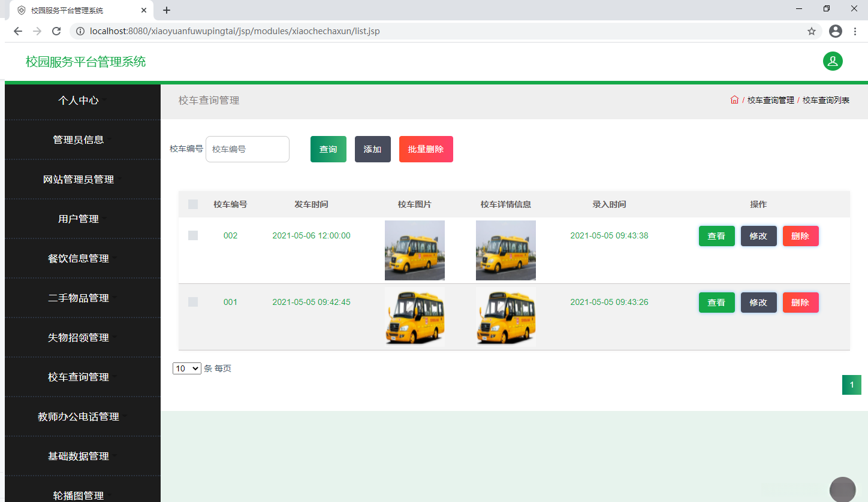This screenshot has height=502, width=868.
Task: Expand 管理员信息 sidebar menu
Action: [x=82, y=140]
